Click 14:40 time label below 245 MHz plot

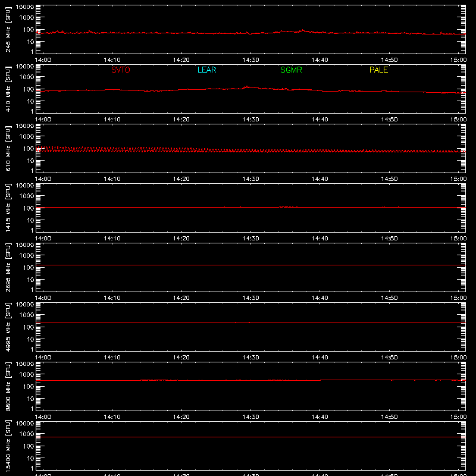point(320,60)
